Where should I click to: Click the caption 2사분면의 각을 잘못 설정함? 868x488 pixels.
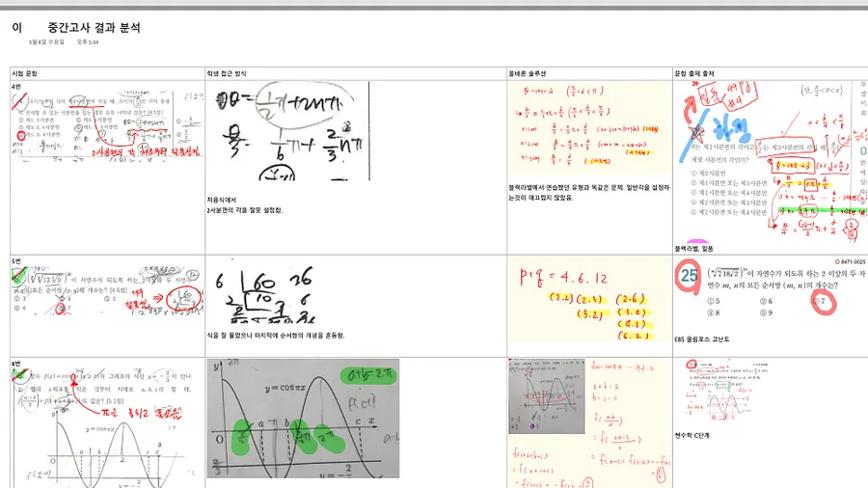pos(245,210)
